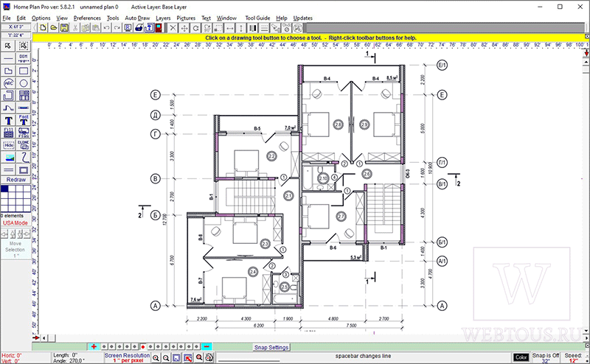Viewport: 590px width, 364px height.
Task: Click the X erase icon in the toolbar
Action: (x=173, y=28)
